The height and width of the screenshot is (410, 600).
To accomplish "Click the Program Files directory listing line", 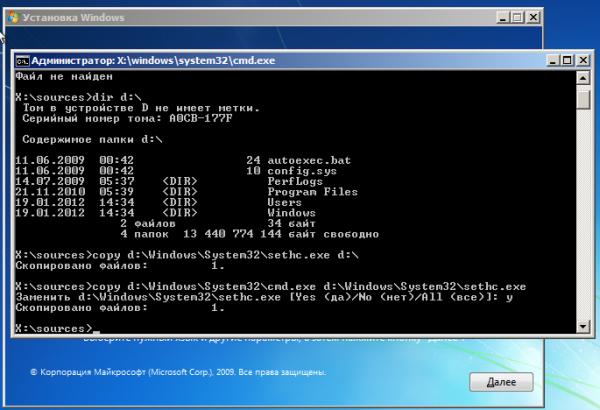I will (289, 191).
